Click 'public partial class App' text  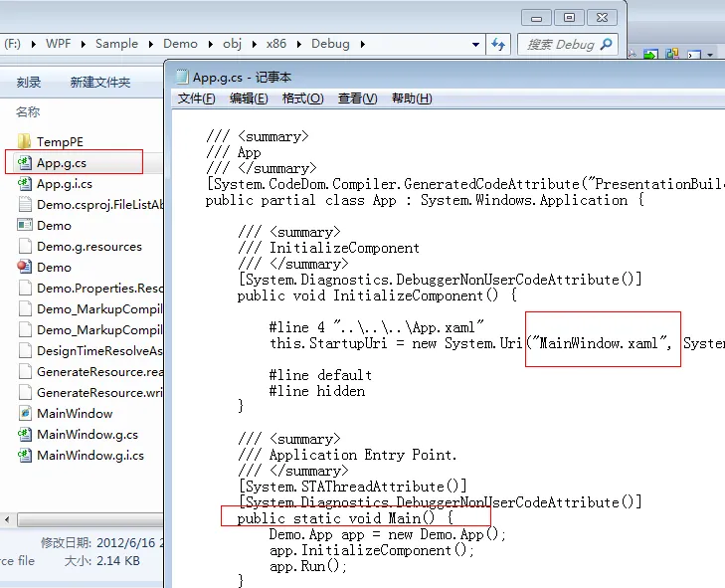click(300, 200)
